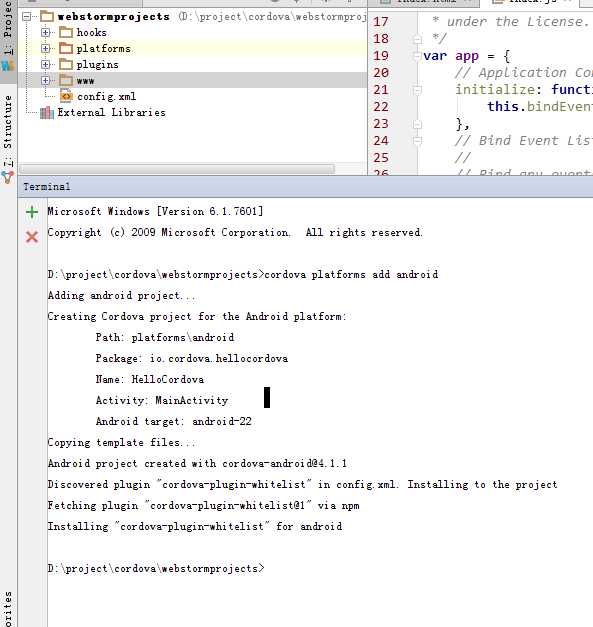Click the 'cordova platforms add android' command
Image resolution: width=593 pixels, height=627 pixels.
(351, 275)
